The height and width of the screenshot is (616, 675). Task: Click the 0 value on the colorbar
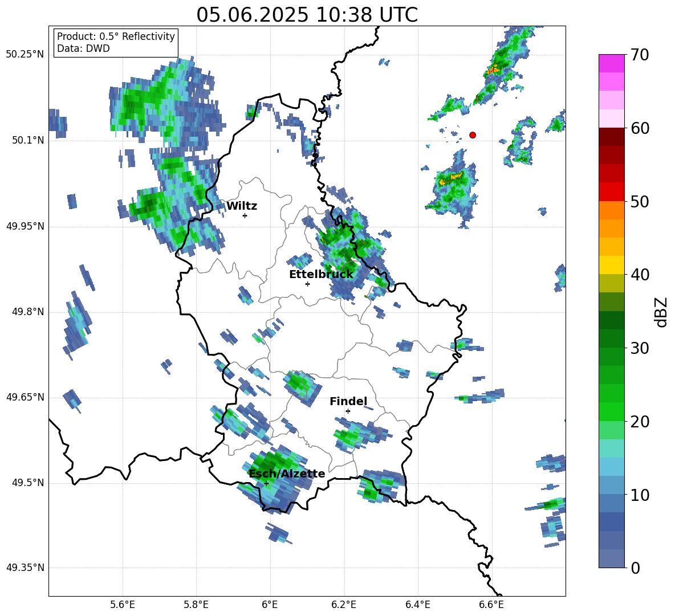pyautogui.click(x=635, y=568)
